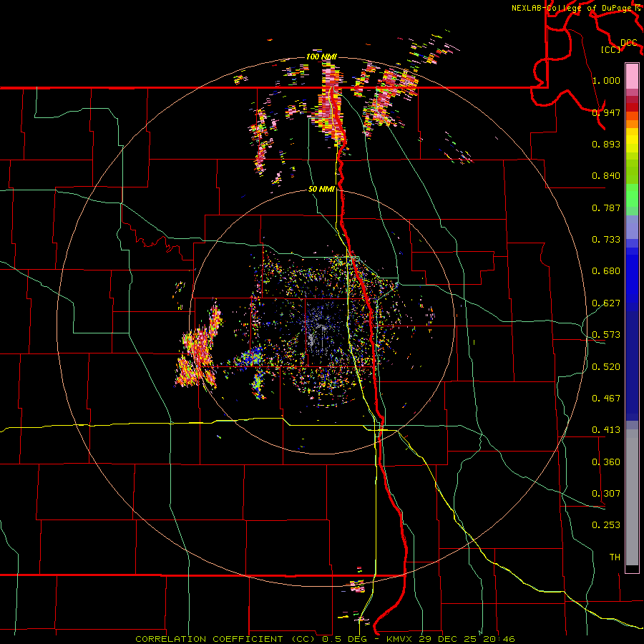Click the DCC product label
This screenshot has height=644, width=644.
[628, 43]
